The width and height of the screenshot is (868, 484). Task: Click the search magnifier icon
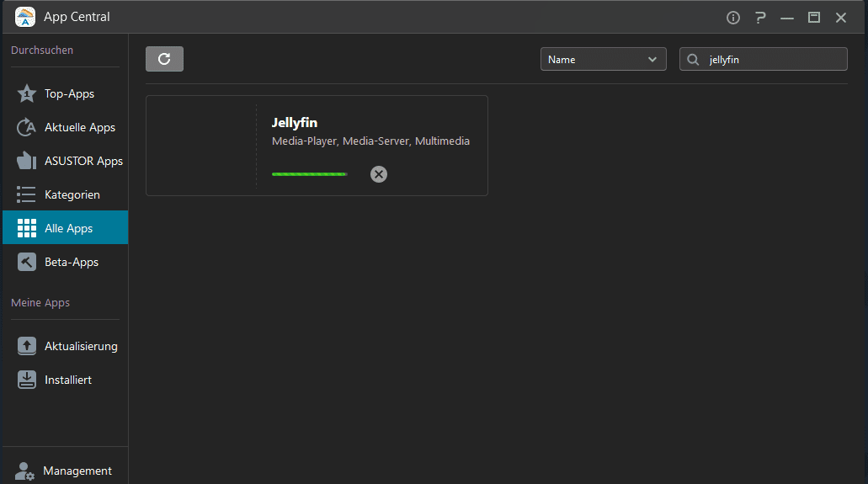point(694,59)
